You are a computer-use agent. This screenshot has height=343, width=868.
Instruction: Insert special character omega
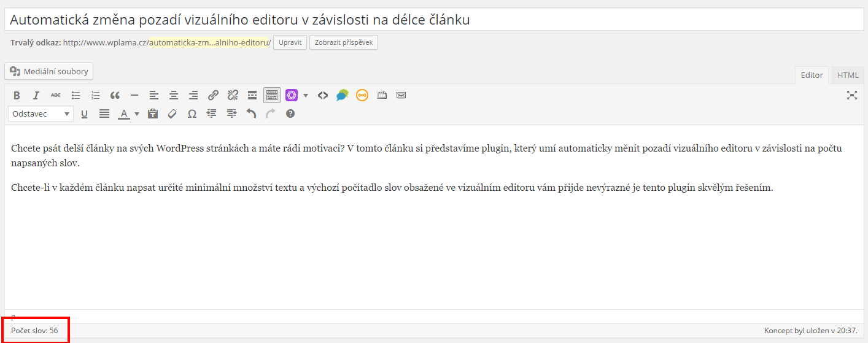point(192,114)
